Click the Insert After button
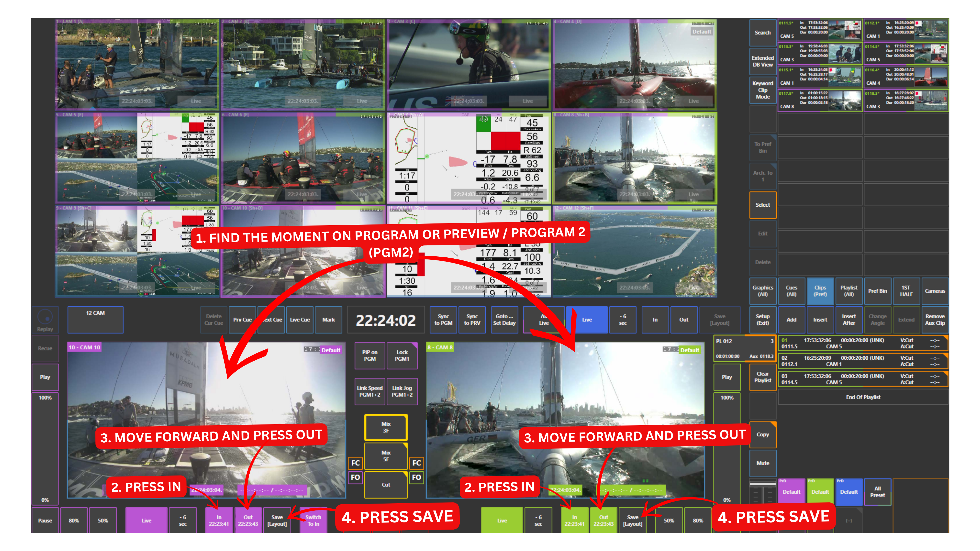 (849, 319)
